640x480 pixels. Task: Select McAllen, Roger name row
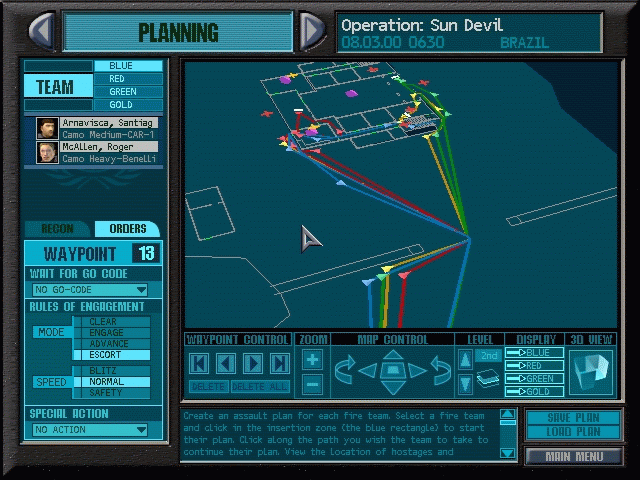click(109, 147)
